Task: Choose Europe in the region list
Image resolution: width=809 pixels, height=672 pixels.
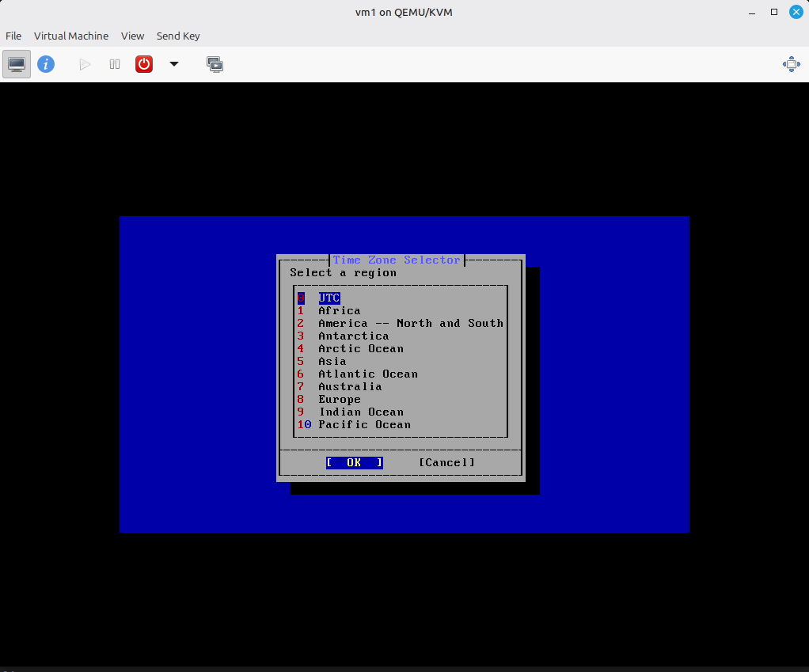Action: [x=340, y=400]
